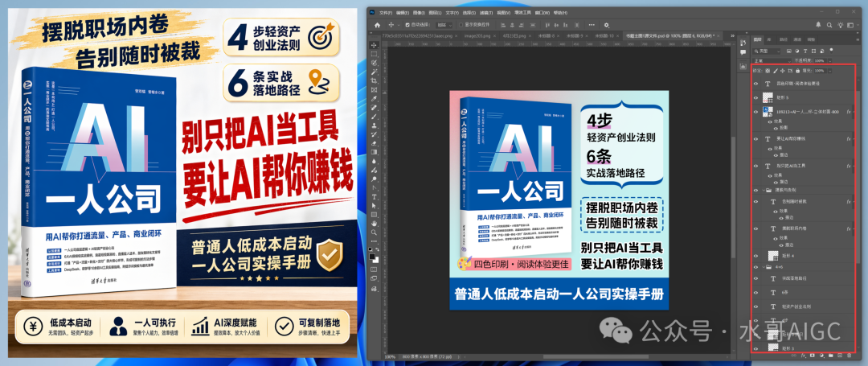The height and width of the screenshot is (366, 868).
Task: Click the add layer style fx icon
Action: 803,355
